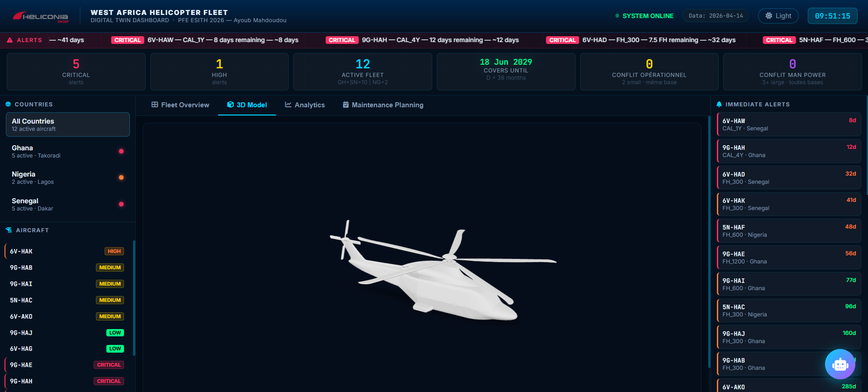Image resolution: width=868 pixels, height=392 pixels.
Task: Click the HIGH badge on 6V-HAK
Action: (114, 251)
